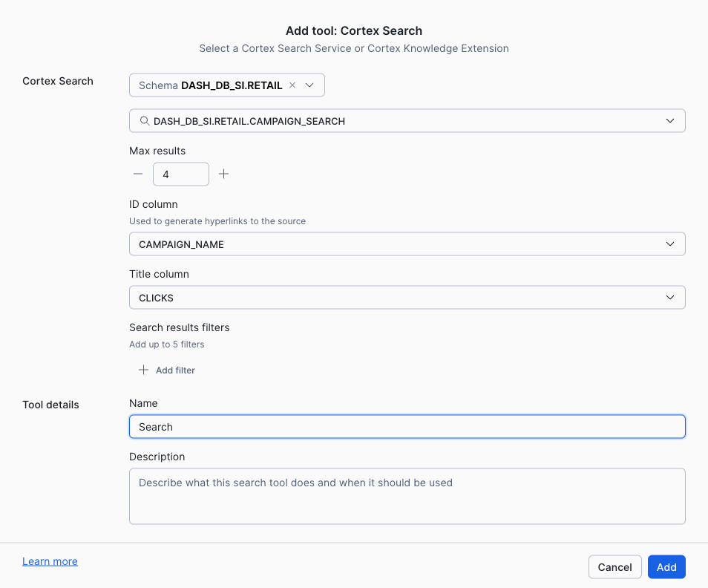Click the Max results number field
The height and width of the screenshot is (588, 708).
click(x=180, y=174)
